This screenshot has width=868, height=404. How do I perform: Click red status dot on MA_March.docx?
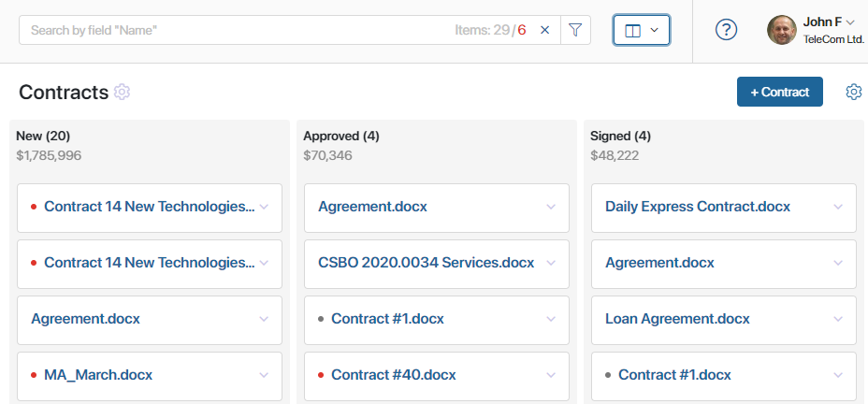34,375
